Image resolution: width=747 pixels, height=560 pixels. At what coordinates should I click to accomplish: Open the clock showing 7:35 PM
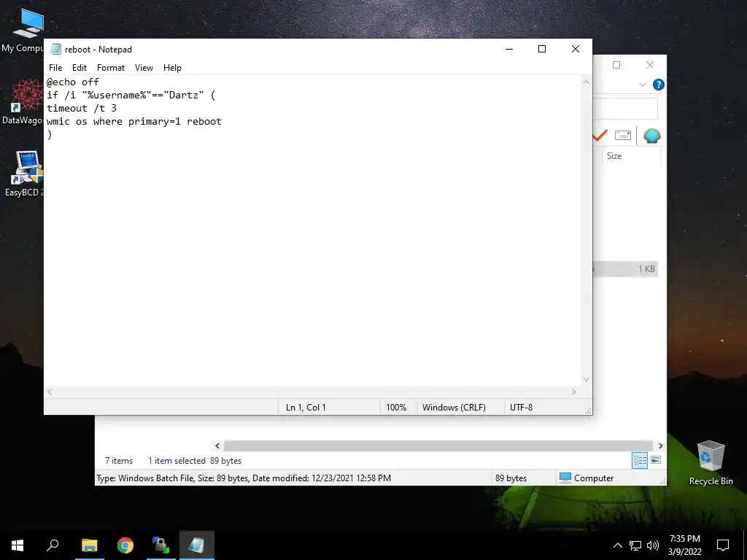tap(684, 545)
